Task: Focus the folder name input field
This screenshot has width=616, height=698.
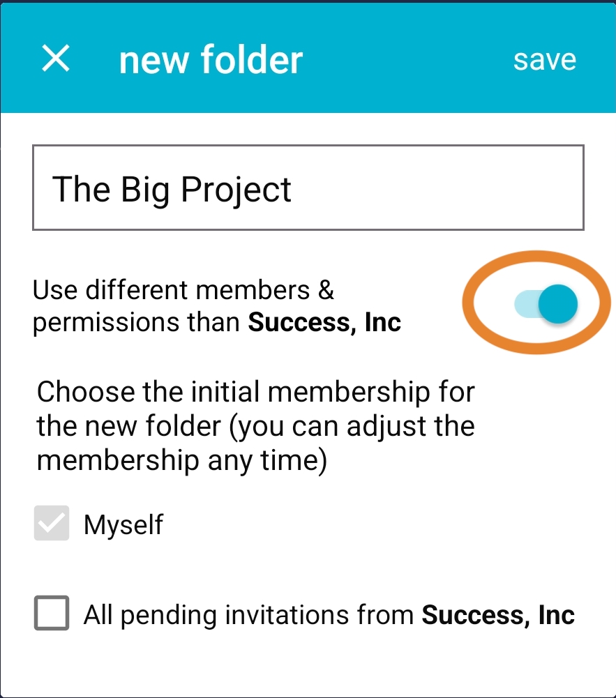Action: pos(308,188)
